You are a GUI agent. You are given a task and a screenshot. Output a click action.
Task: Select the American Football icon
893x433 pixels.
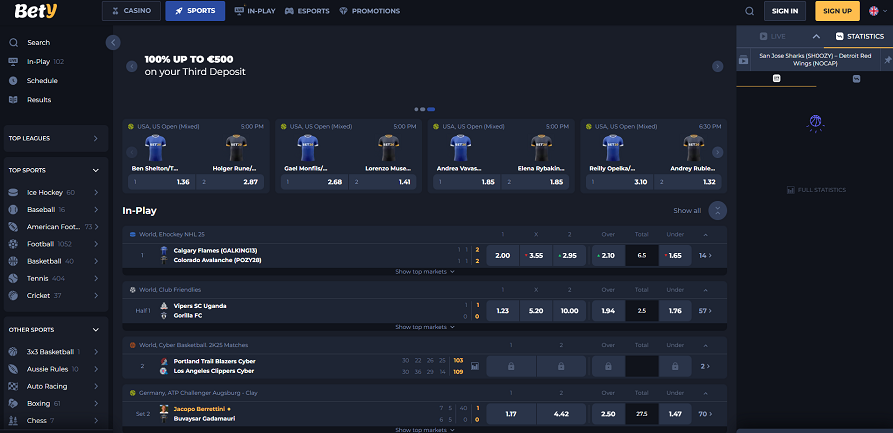[x=13, y=227]
